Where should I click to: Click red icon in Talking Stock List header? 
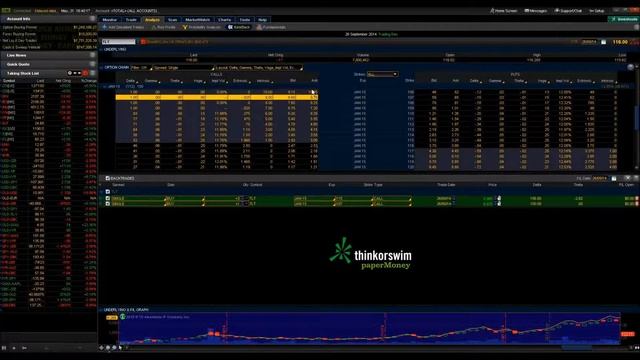(85, 73)
